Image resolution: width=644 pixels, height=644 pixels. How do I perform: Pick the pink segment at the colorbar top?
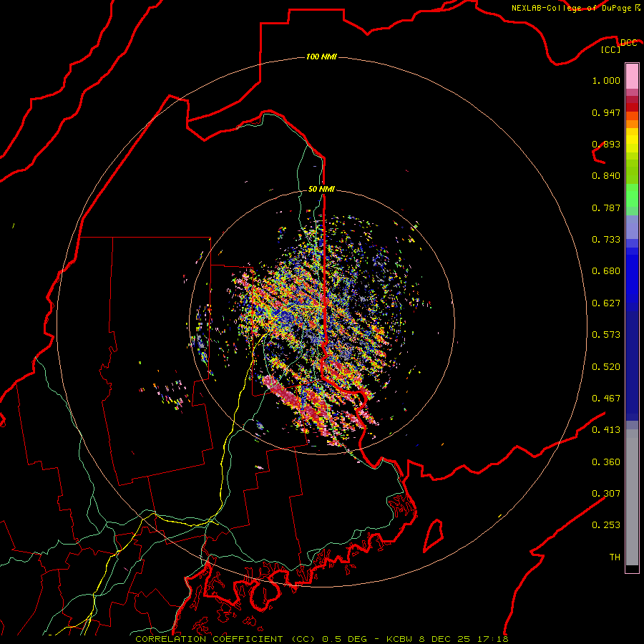632,77
